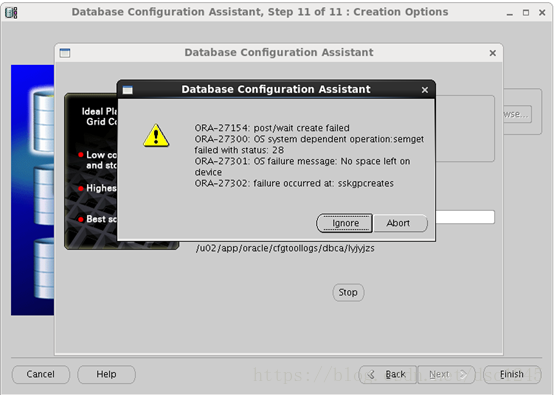554x395 pixels.
Task: Minimize the Creation Options main window
Action: pos(509,13)
